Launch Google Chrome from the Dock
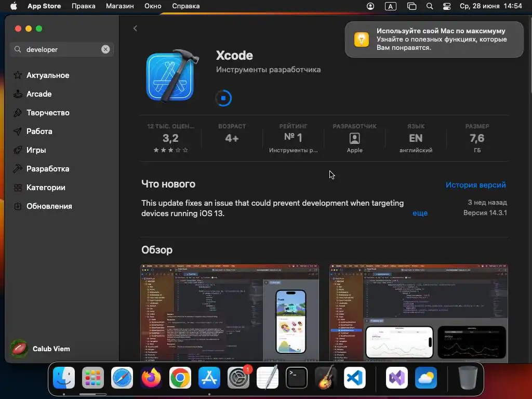Image resolution: width=532 pixels, height=399 pixels. pos(180,378)
